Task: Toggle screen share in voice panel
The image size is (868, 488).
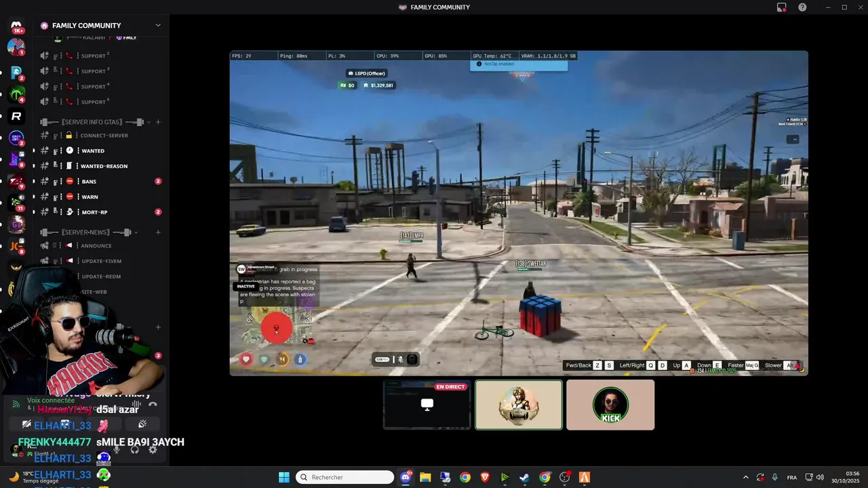Action: point(65,424)
